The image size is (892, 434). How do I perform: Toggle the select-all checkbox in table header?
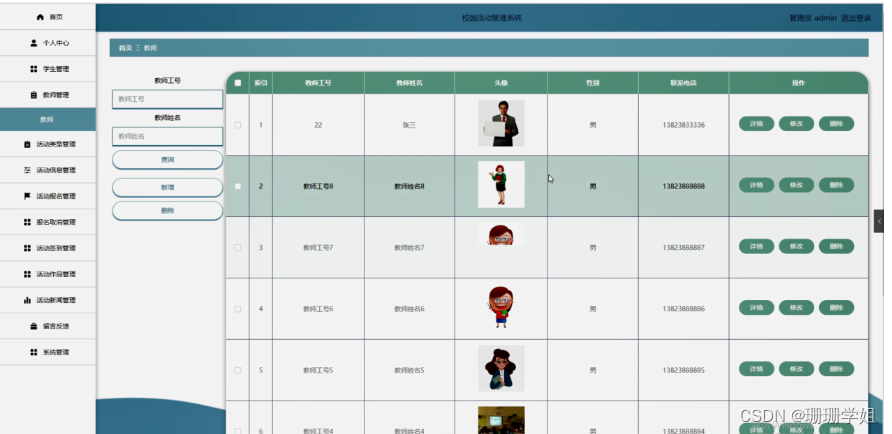[238, 83]
